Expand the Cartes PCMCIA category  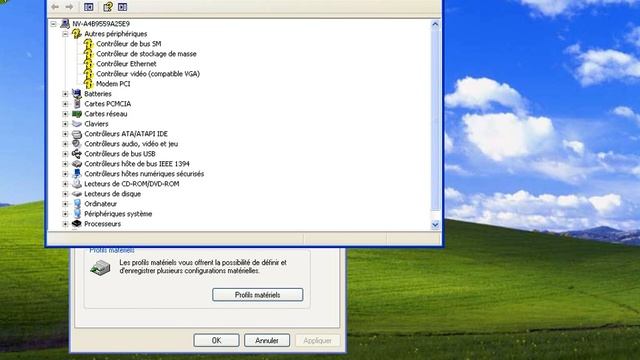[x=65, y=104]
